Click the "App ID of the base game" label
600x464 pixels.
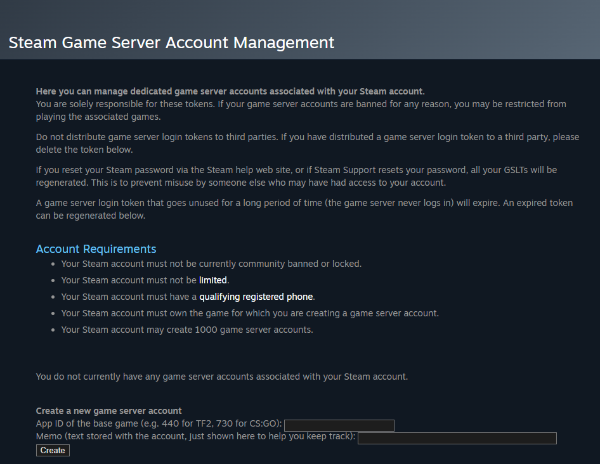[x=159, y=425]
